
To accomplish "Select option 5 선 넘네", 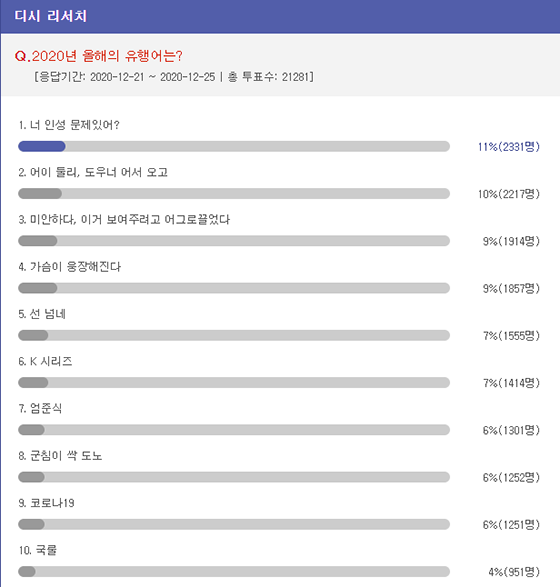I will (x=42, y=314).
